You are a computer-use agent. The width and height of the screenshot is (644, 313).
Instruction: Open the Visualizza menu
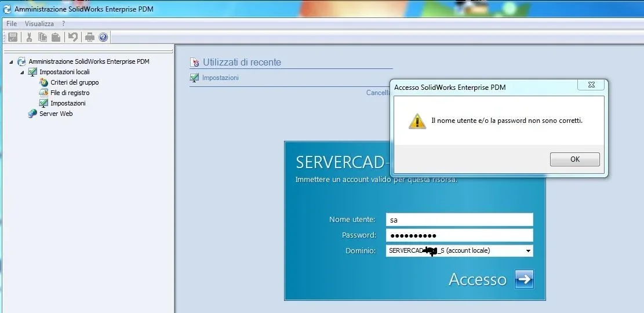pos(39,24)
